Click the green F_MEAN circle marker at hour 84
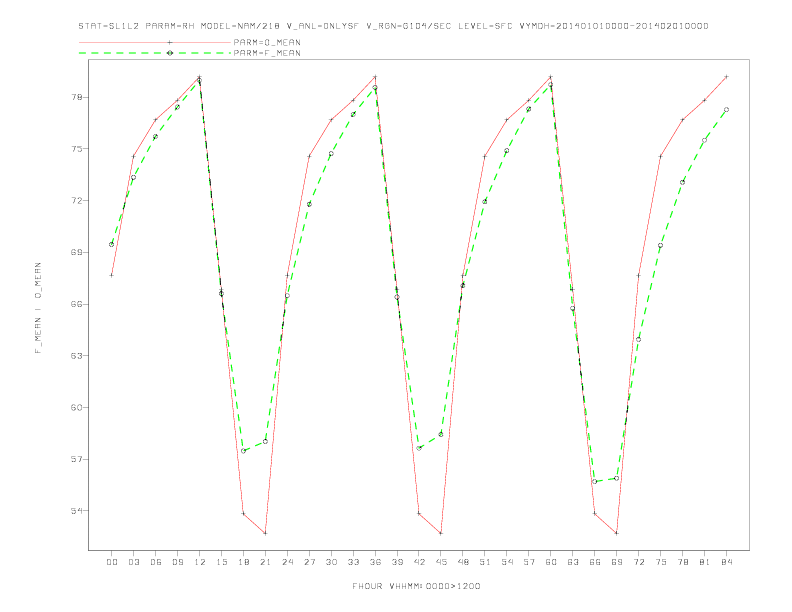Image resolution: width=792 pixels, height=612 pixels. pyautogui.click(x=726, y=110)
